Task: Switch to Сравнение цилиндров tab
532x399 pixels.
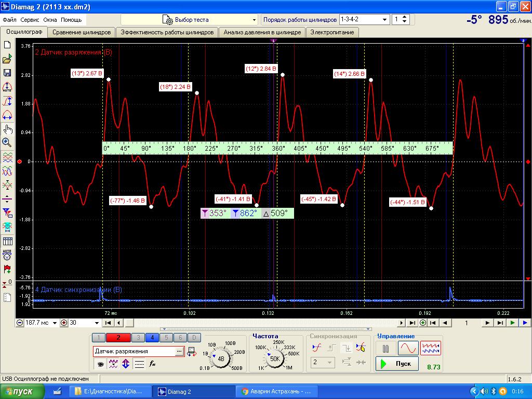Action: [x=82, y=32]
